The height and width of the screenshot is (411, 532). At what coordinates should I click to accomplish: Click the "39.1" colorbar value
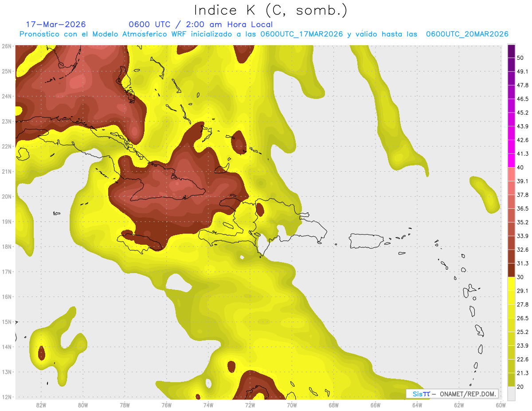click(523, 181)
